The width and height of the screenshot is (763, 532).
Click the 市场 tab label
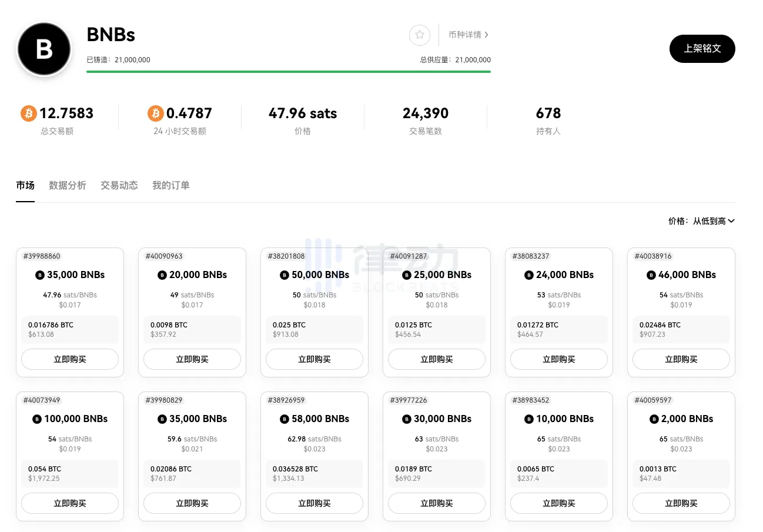point(25,185)
